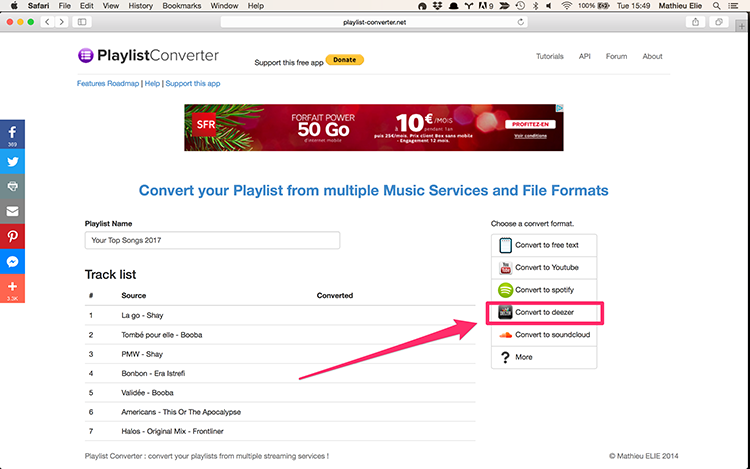Open the History menu

pos(141,6)
